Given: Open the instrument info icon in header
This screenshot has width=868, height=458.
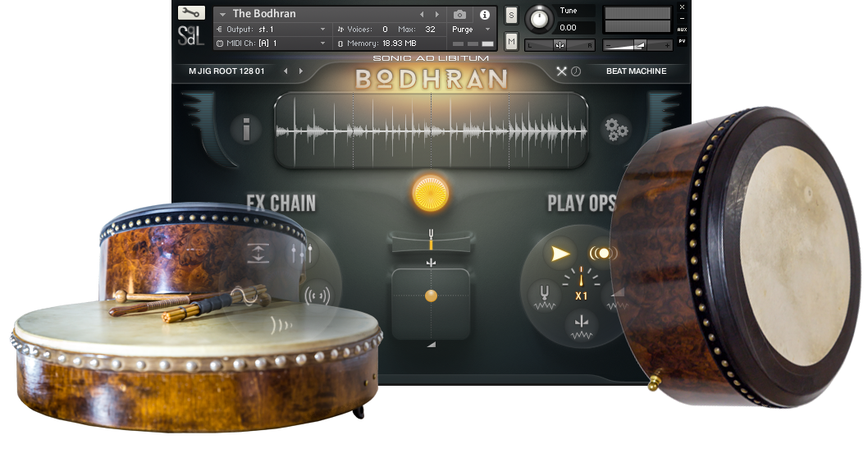Looking at the screenshot, I should click(484, 15).
